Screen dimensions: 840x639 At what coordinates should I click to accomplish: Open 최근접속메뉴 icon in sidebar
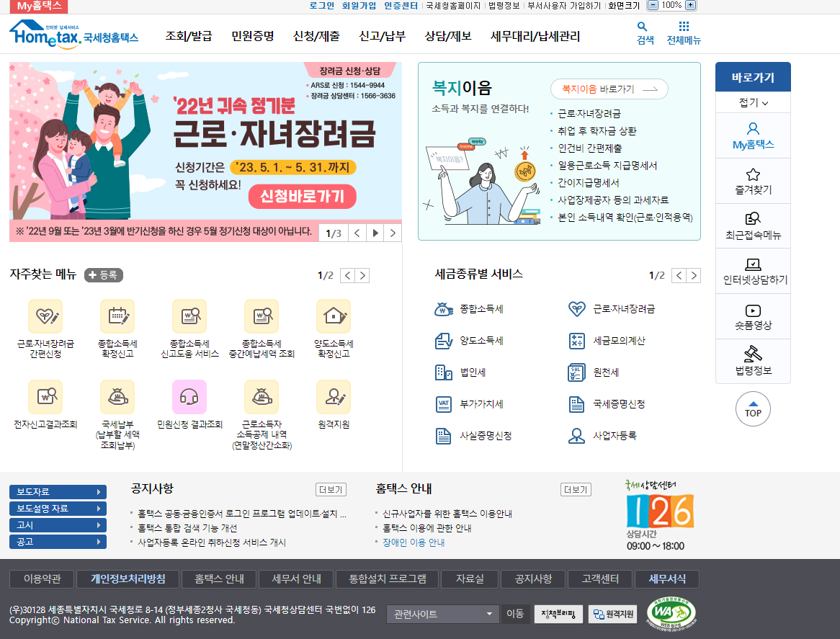point(753,218)
